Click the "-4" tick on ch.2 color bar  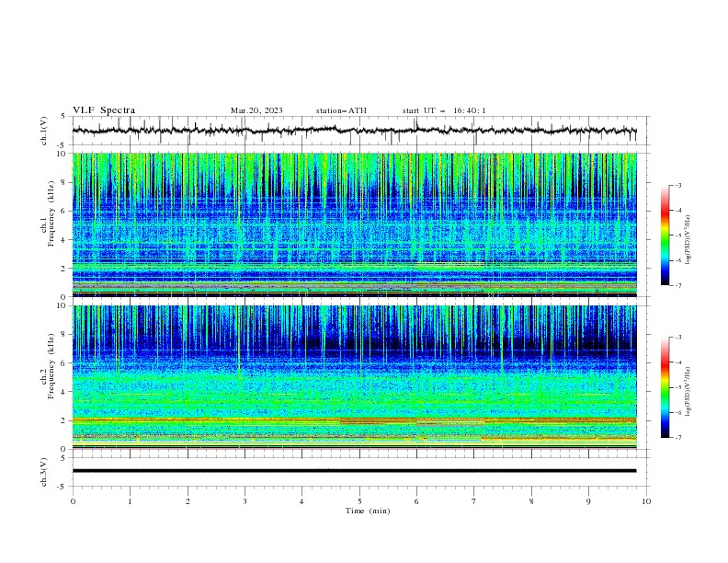click(x=677, y=362)
